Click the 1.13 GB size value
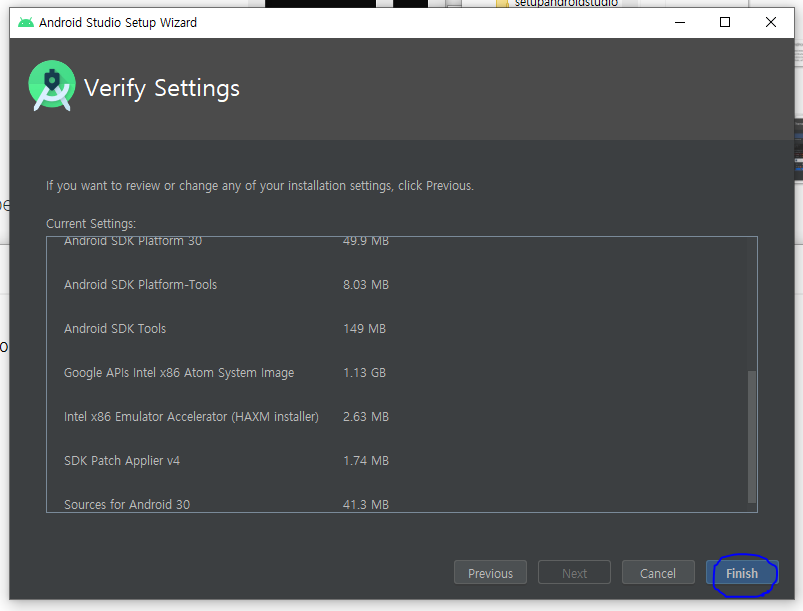Screen dimensions: 803x611 (364, 373)
